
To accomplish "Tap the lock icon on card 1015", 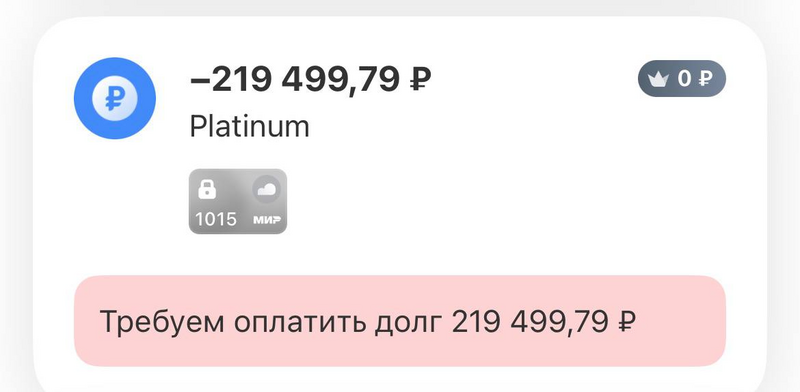I will pos(207,189).
